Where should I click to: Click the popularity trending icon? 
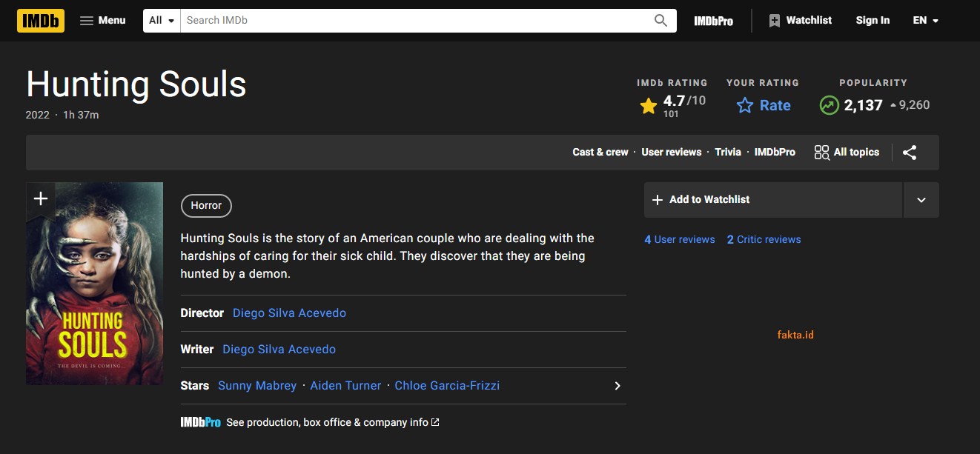pyautogui.click(x=829, y=105)
